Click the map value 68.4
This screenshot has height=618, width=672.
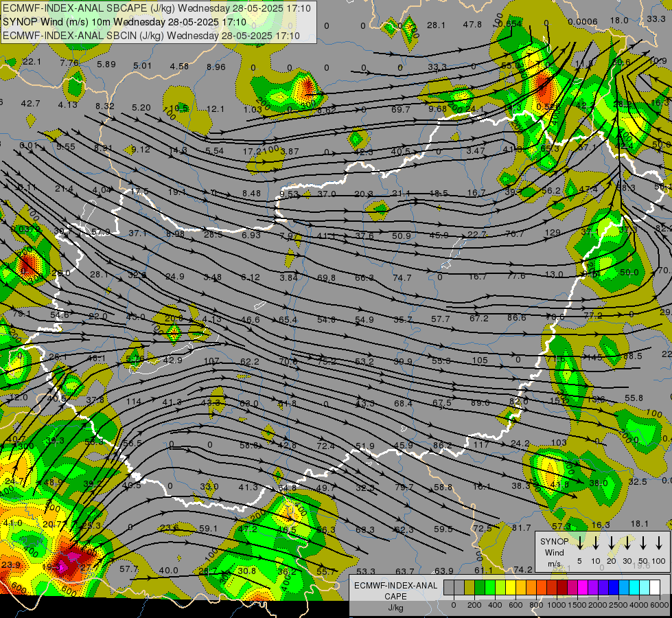(403, 403)
